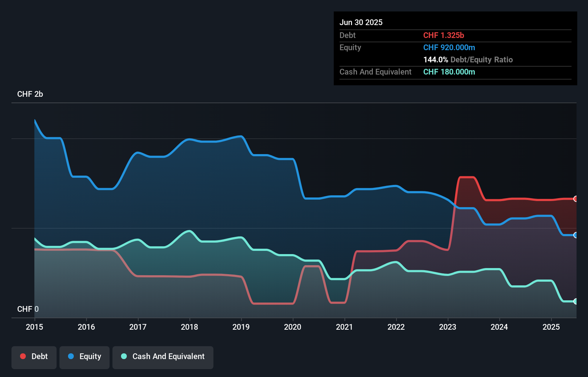588x377 pixels.
Task: Click the red Debt legend dot
Action: coord(23,356)
